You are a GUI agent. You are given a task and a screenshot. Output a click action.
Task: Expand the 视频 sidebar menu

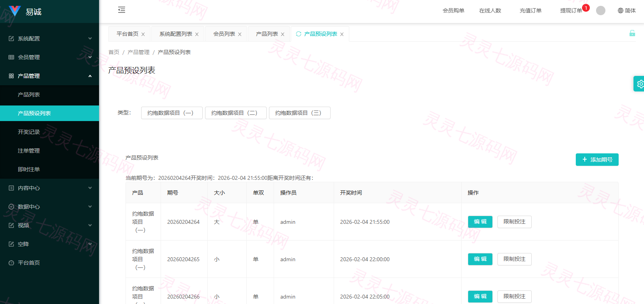point(50,225)
